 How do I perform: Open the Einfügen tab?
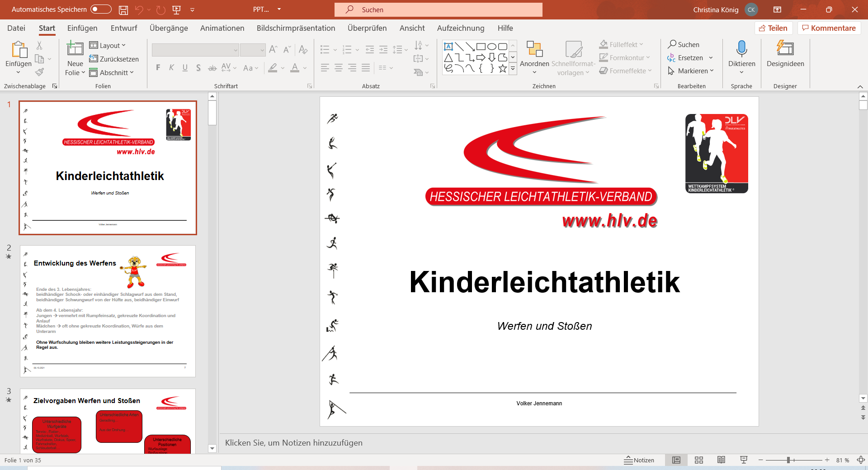[x=82, y=28]
